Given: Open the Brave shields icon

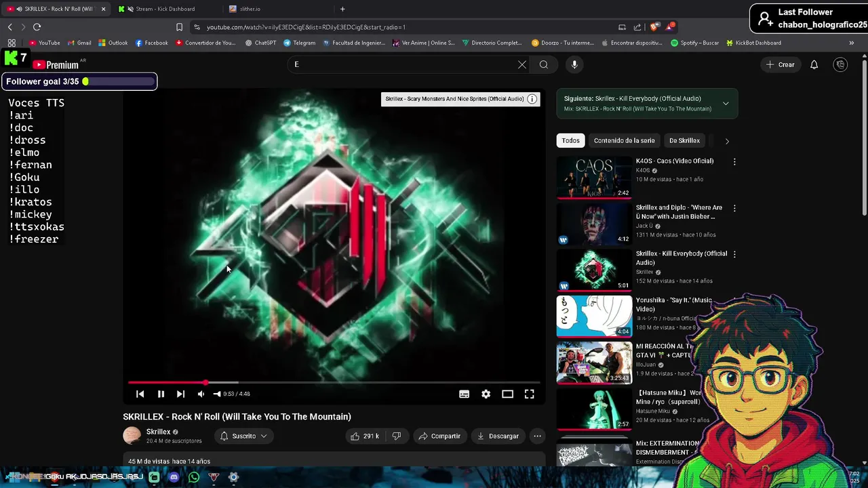Looking at the screenshot, I should tap(654, 27).
